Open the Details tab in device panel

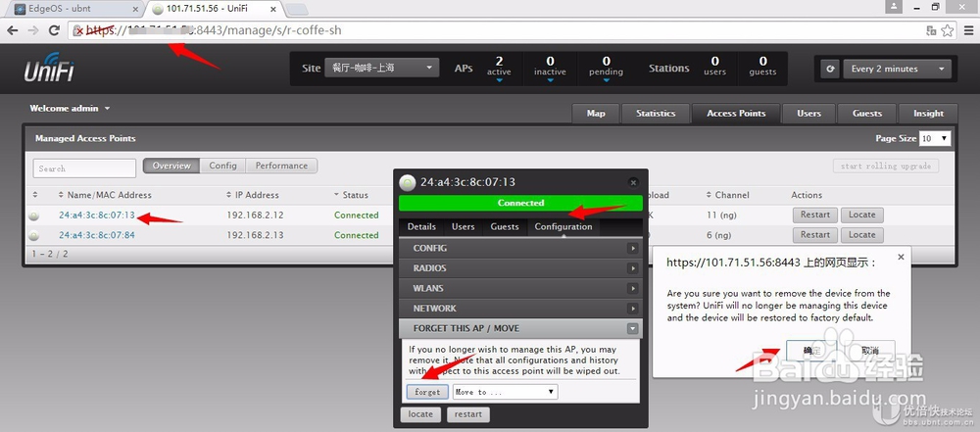[421, 227]
